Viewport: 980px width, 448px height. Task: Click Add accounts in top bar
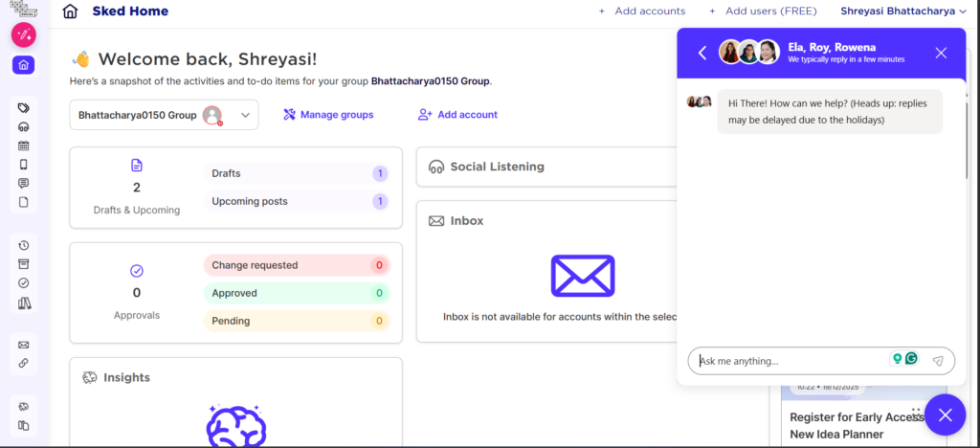pos(641,11)
